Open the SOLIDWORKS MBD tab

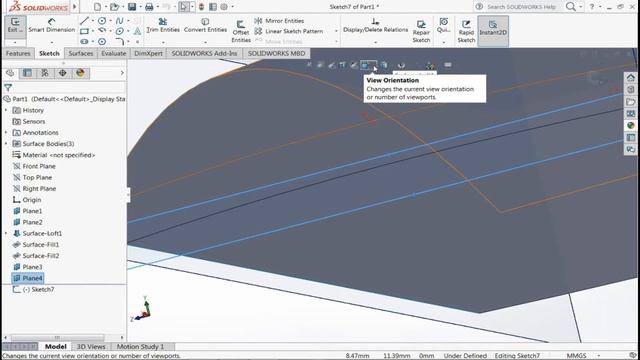(x=276, y=53)
